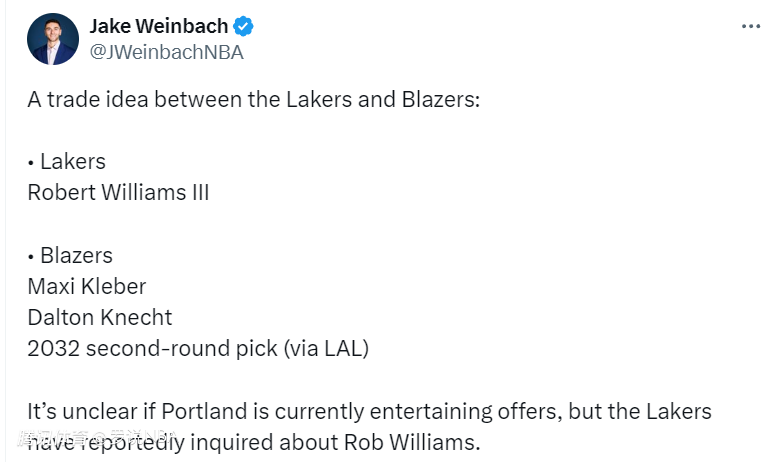Open Jake Weinbach's profile picture

(x=53, y=39)
